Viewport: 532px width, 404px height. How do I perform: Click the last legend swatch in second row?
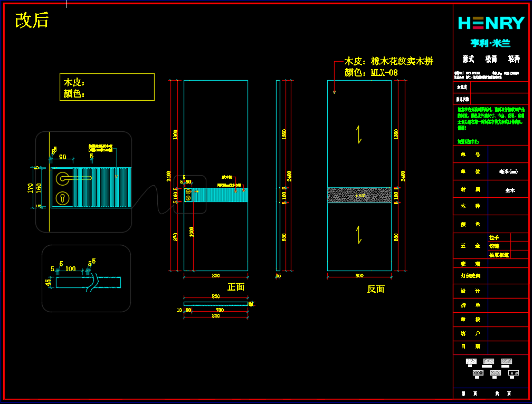point(513,373)
